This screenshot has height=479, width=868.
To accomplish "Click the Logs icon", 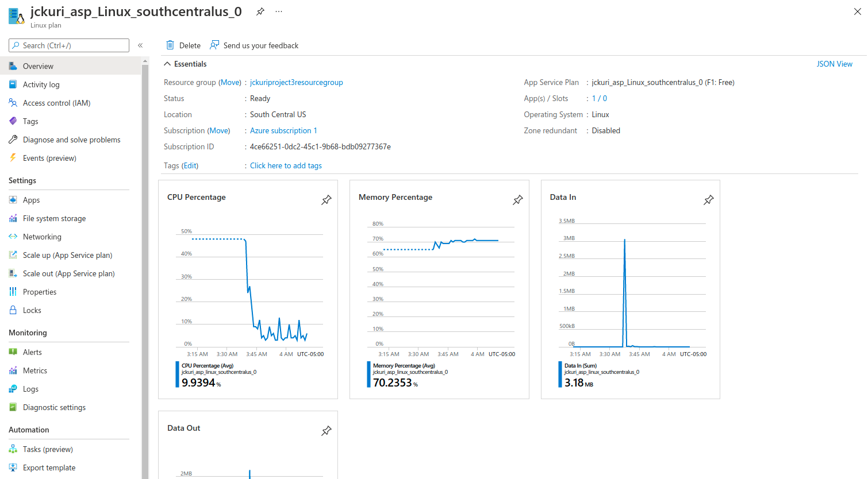I will tap(13, 389).
